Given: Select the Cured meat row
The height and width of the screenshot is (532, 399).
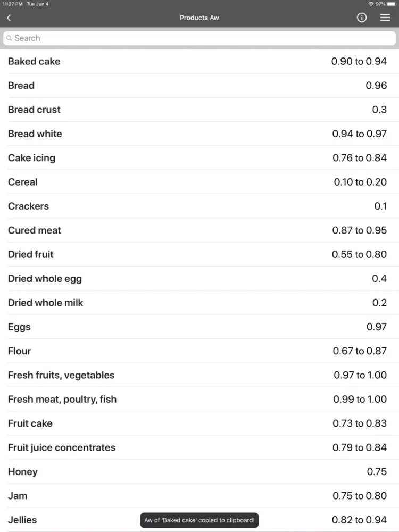Looking at the screenshot, I should tap(199, 230).
